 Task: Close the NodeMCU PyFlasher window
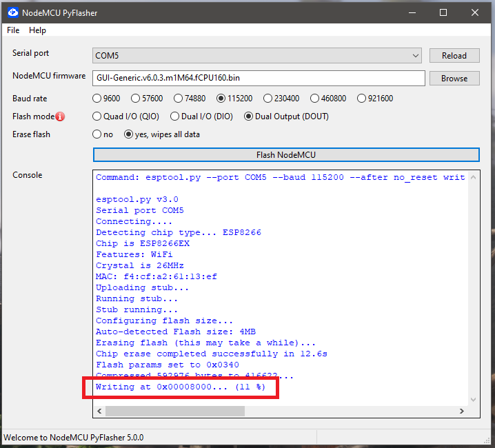click(x=475, y=12)
